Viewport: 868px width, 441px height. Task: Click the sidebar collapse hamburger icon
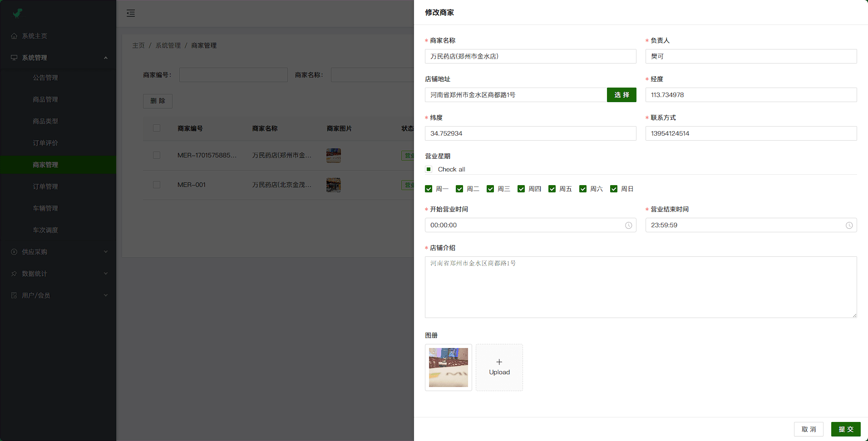click(131, 13)
